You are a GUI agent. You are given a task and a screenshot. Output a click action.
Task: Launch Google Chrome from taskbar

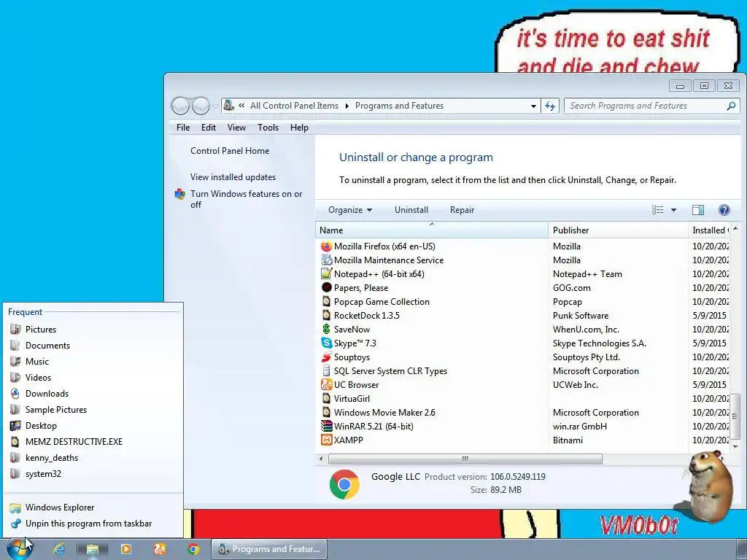click(x=193, y=549)
